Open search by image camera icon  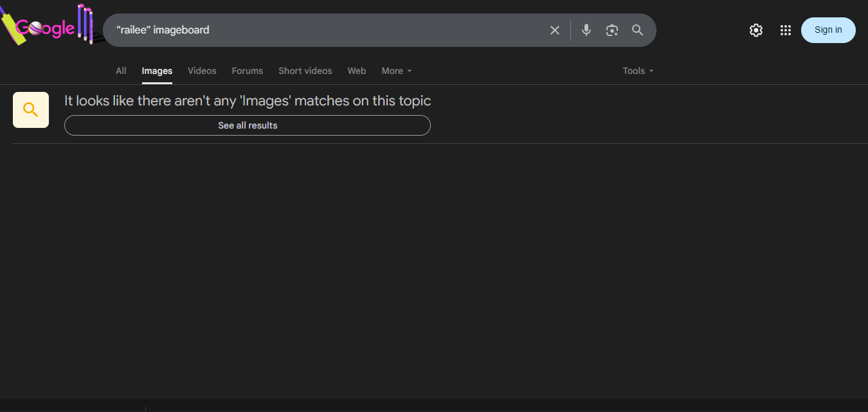point(611,30)
